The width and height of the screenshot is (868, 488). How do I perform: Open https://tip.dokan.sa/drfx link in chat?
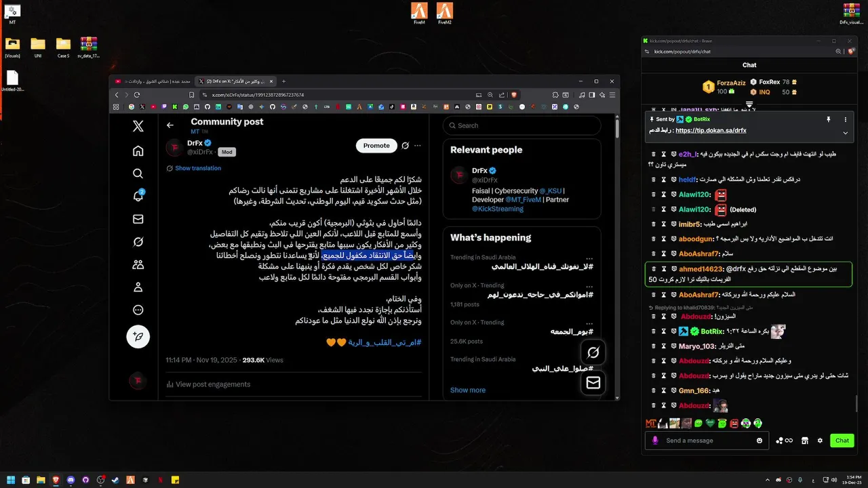coord(711,130)
